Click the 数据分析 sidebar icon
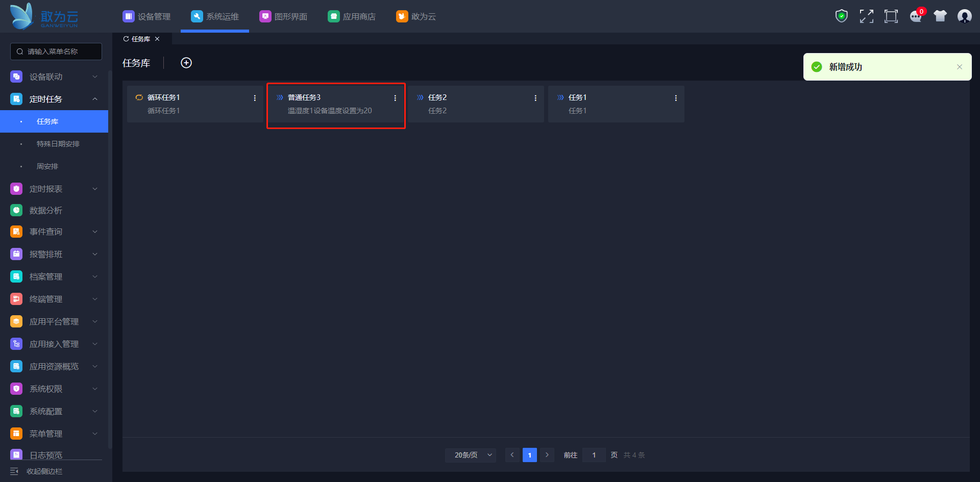Screen dimensions: 980x482 (16, 210)
